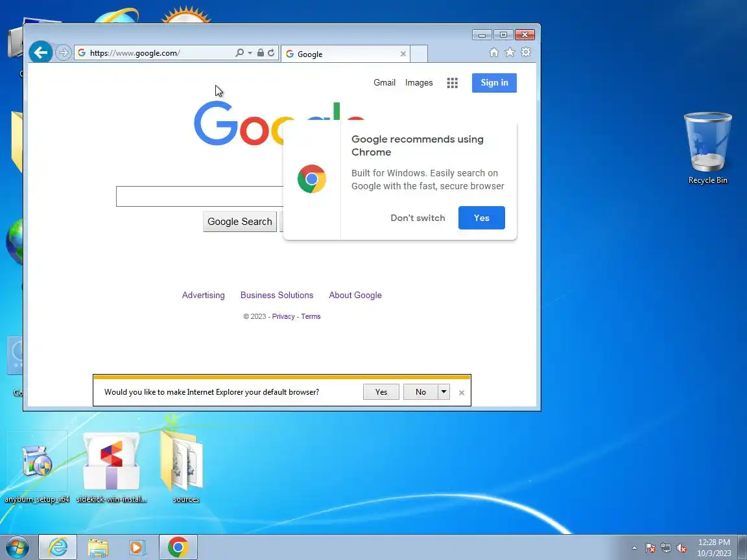Open the Privacy link in the footer

(283, 316)
